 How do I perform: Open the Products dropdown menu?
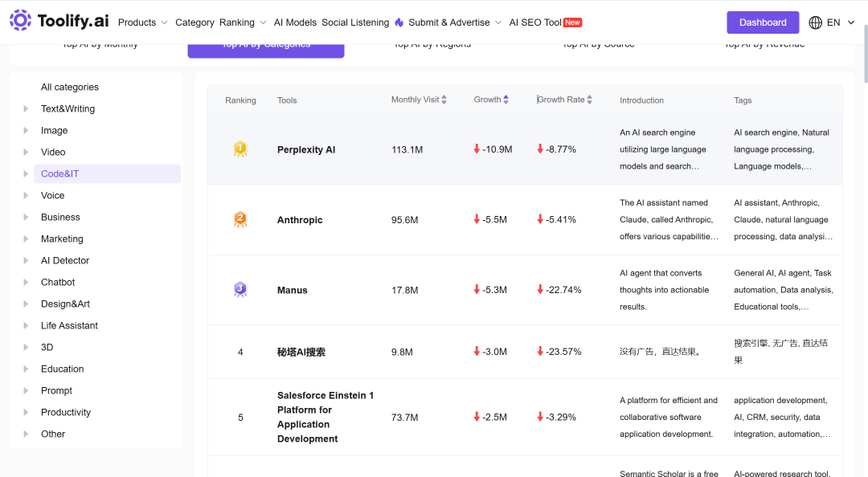click(x=143, y=22)
